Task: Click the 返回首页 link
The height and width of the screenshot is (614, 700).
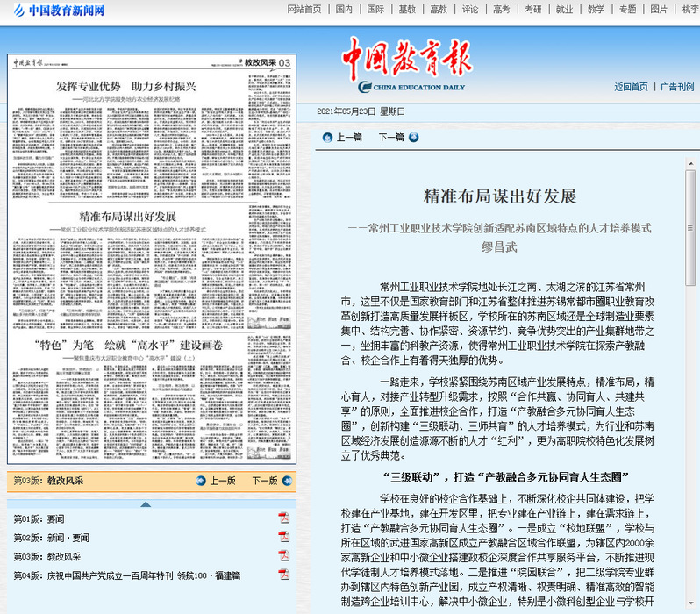Action: coord(631,87)
